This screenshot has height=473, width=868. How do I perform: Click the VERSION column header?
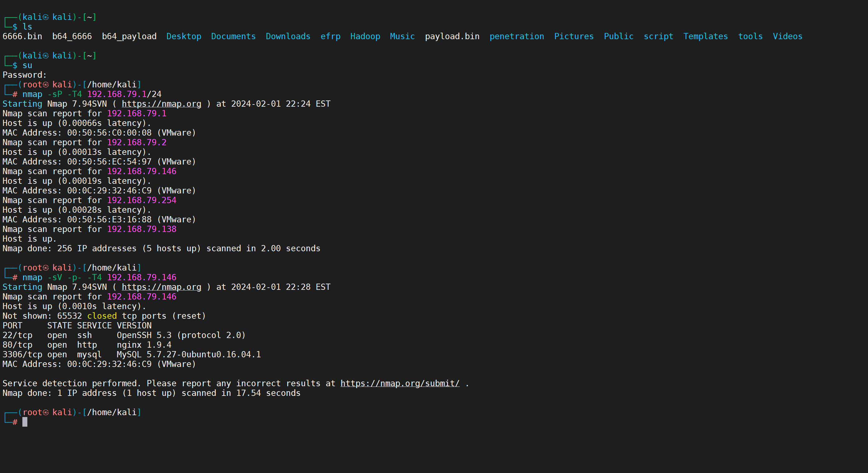pyautogui.click(x=134, y=326)
